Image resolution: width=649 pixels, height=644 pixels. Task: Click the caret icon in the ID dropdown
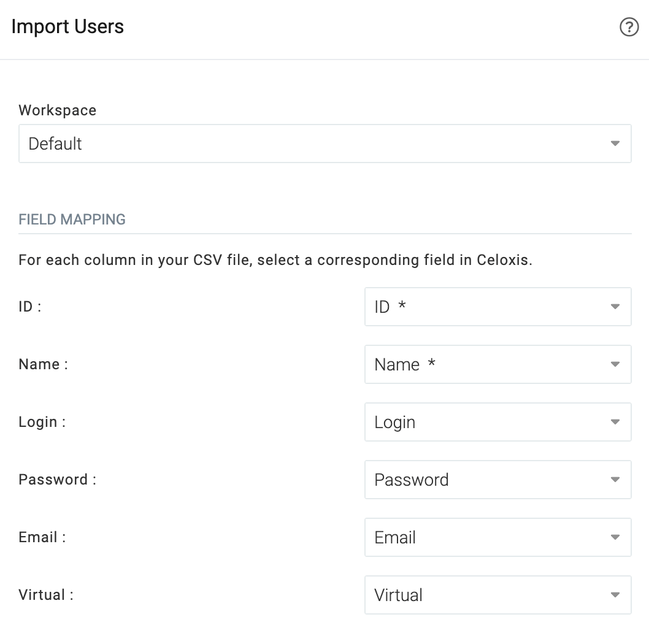click(x=615, y=307)
